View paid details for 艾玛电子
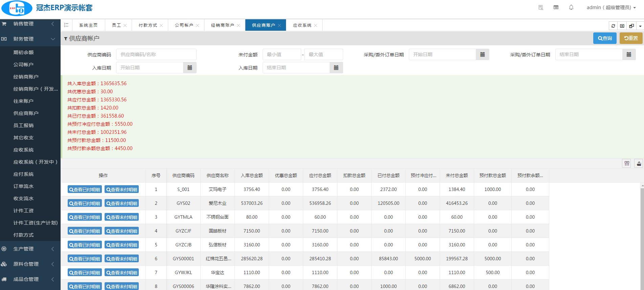The width and height of the screenshot is (644, 290). pos(85,190)
